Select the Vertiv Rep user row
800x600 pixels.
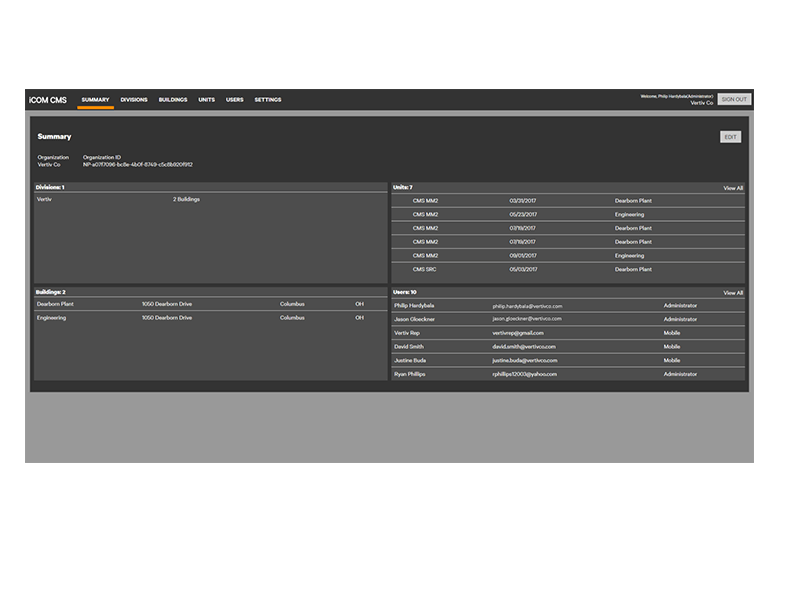(x=568, y=333)
